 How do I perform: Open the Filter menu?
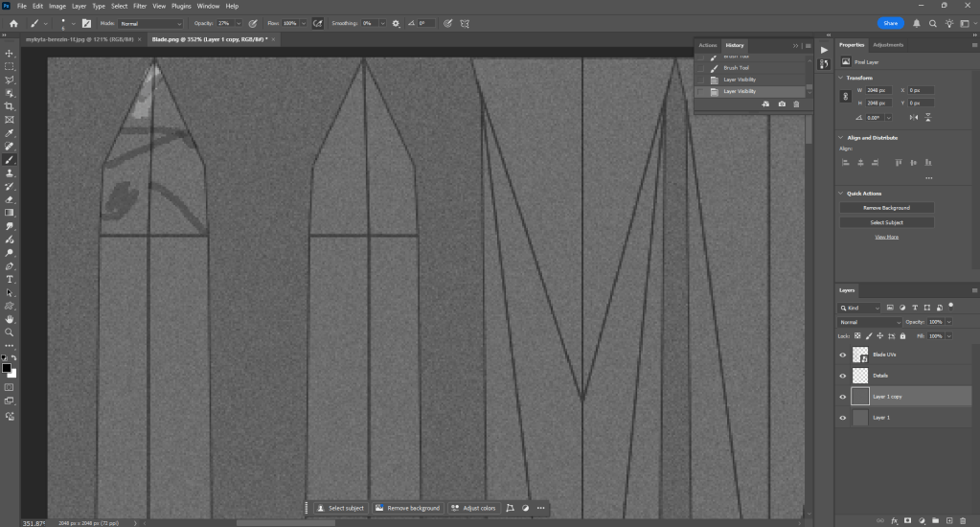click(140, 6)
